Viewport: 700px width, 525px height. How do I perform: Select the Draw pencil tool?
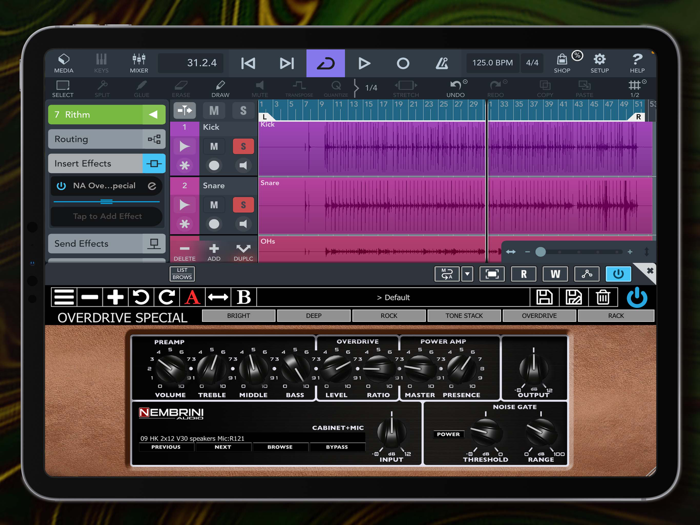coord(220,89)
